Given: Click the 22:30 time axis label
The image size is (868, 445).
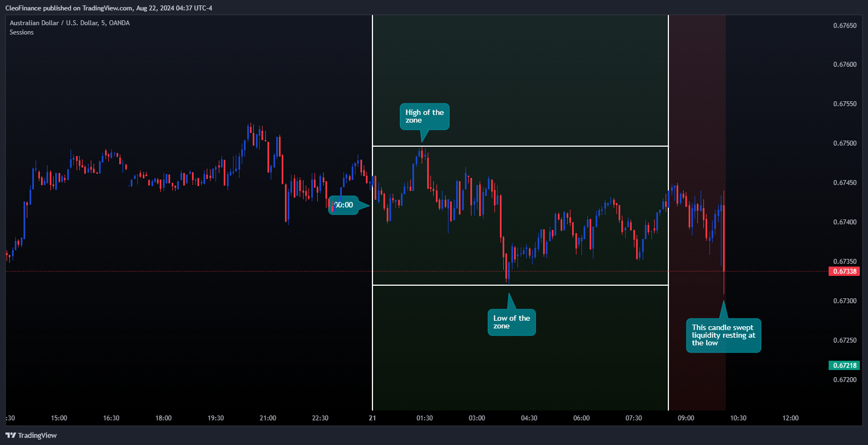Looking at the screenshot, I should point(320,418).
